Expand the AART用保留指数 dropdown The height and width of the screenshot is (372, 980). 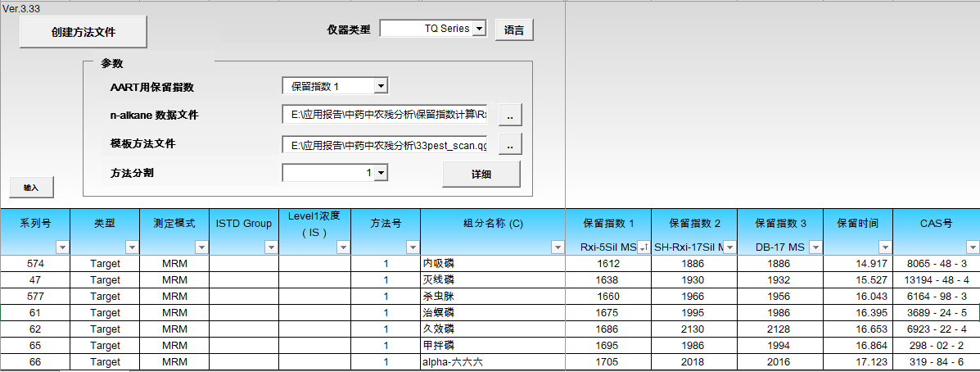381,86
